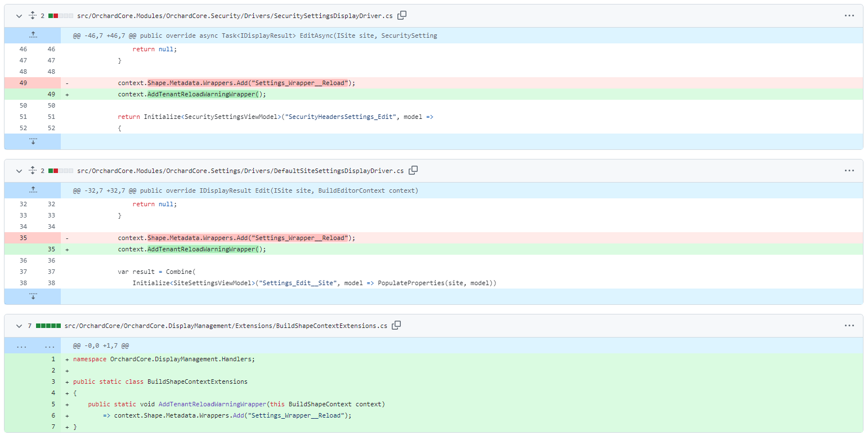Click diffstat squares of BuildShapeContextExtensions.cs
This screenshot has width=868, height=439.
coord(48,326)
